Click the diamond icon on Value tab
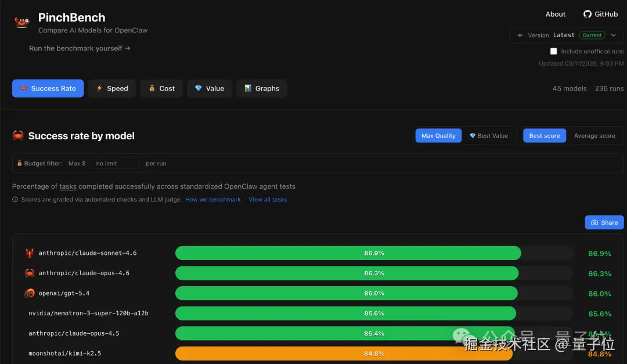627x364 pixels. (x=199, y=88)
